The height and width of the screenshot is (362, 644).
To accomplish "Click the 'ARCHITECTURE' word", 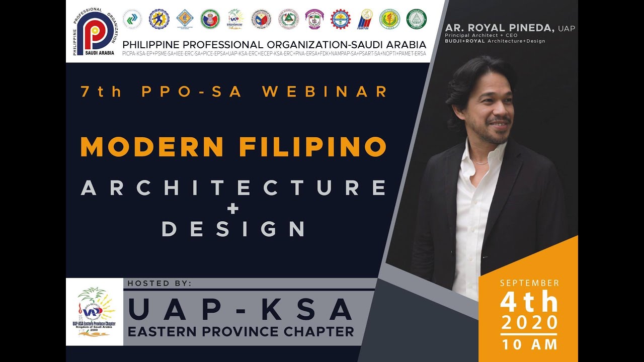I will click(x=233, y=188).
